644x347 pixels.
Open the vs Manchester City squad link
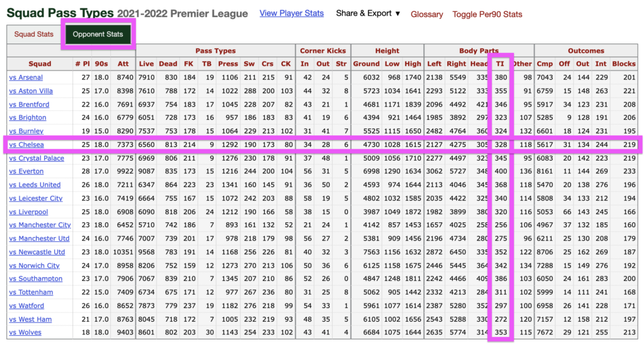[40, 225]
